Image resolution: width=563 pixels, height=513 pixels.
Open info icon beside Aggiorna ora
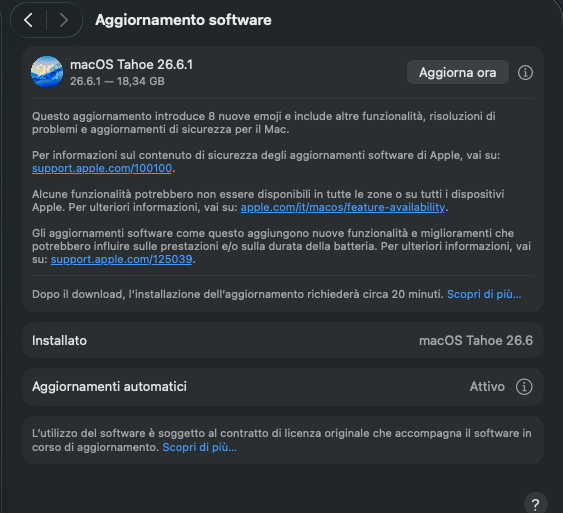(525, 73)
